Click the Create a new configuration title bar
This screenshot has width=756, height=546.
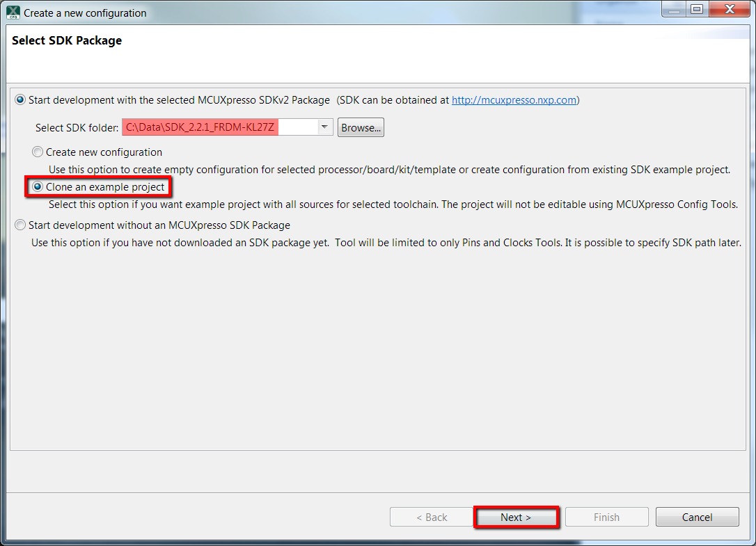coord(278,13)
